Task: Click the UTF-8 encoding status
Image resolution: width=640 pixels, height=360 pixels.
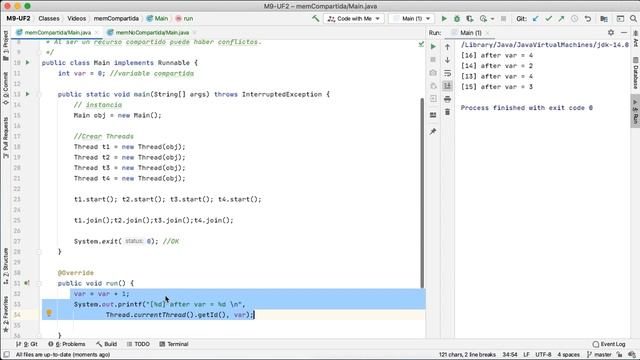Action: (543, 354)
